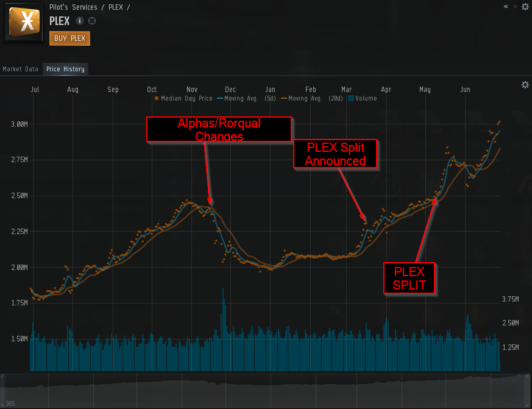Toggle Moving Avg. (5d) legend entry
532x409 pixels.
pyautogui.click(x=246, y=98)
